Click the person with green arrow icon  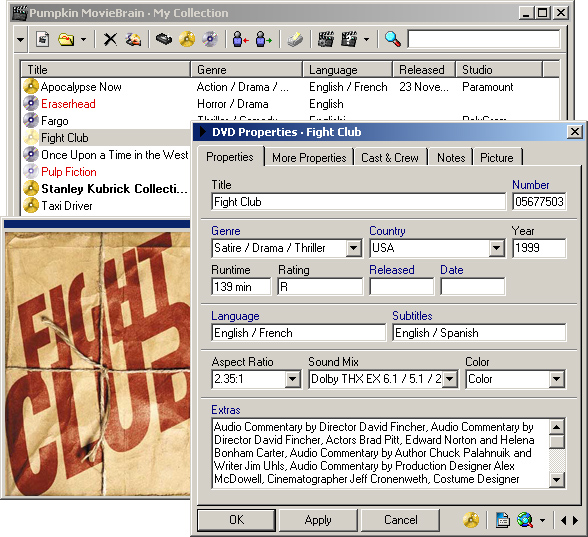point(263,39)
